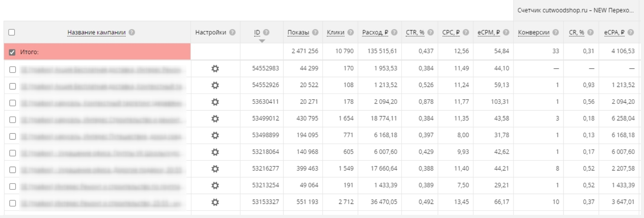Toggle the select-all checkbox in header
The height and width of the screenshot is (218, 644).
click(x=12, y=33)
